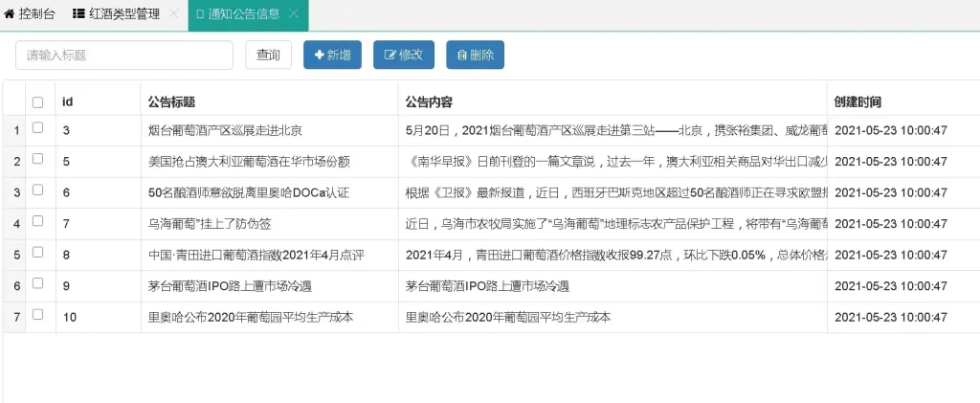Click row number 7 in the table
This screenshot has height=403, width=980.
tap(16, 318)
